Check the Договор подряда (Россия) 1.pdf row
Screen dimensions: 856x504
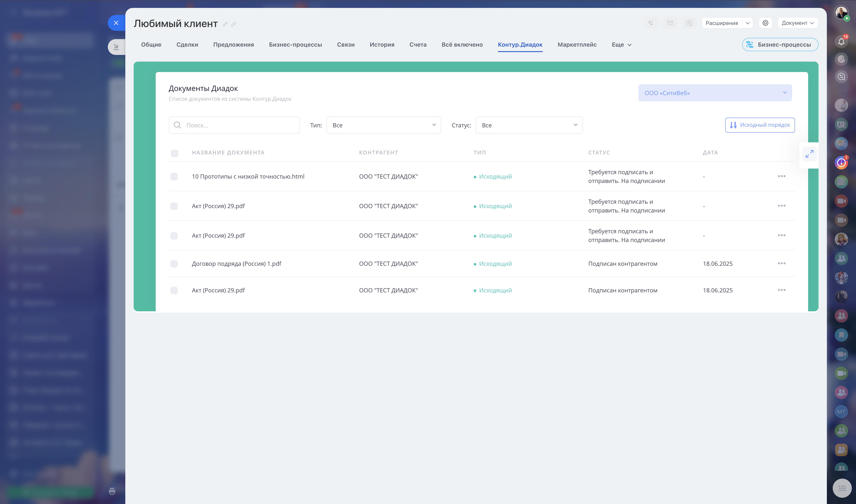(174, 264)
